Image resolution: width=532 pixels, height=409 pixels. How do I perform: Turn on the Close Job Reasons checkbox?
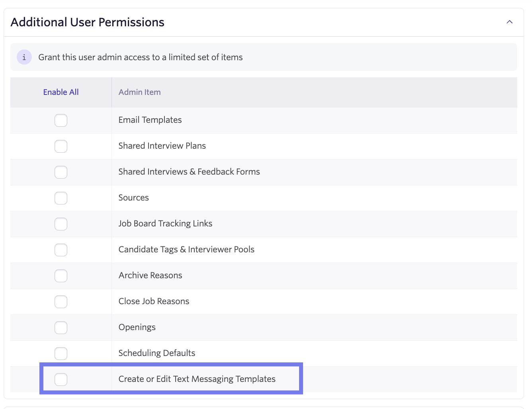[61, 302]
